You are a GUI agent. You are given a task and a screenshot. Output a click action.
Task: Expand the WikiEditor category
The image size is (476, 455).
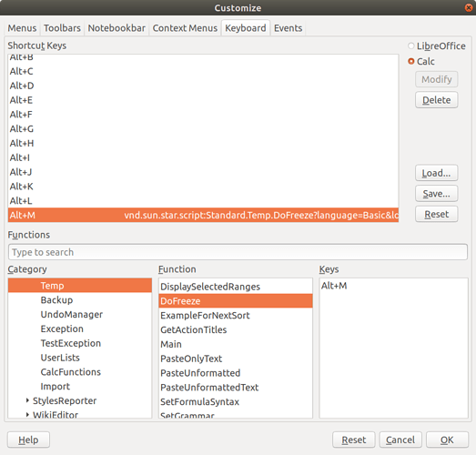coord(27,414)
